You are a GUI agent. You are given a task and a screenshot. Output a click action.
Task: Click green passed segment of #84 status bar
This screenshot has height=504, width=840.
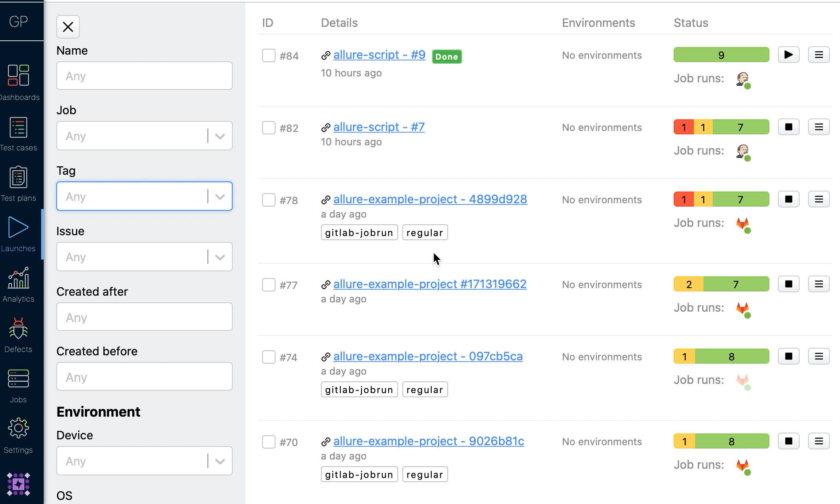coord(721,55)
